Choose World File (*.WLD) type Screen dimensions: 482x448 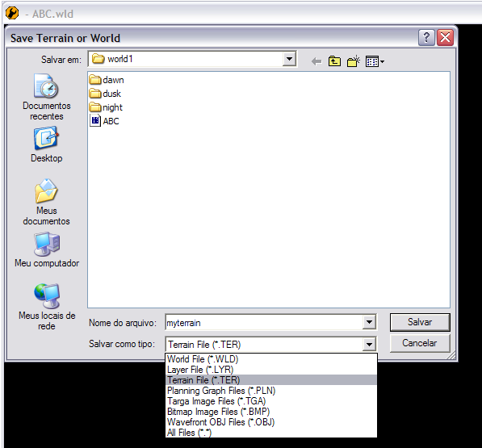tap(271, 359)
